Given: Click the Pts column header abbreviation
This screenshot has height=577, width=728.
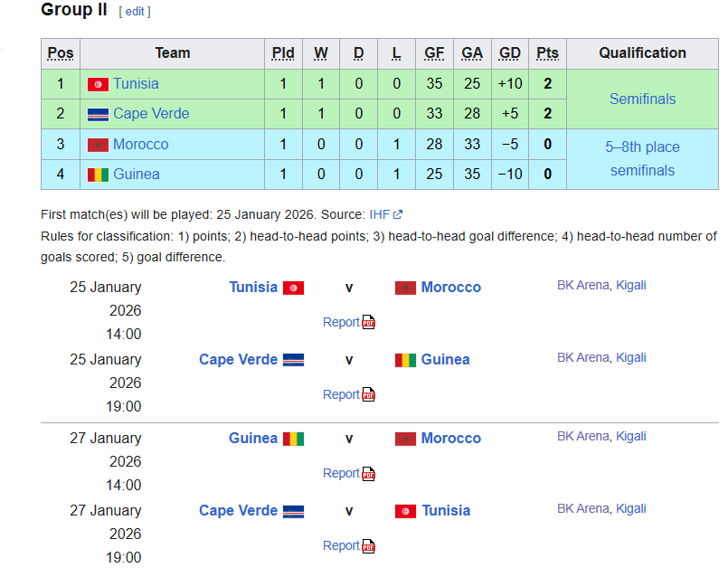Looking at the screenshot, I should (547, 53).
